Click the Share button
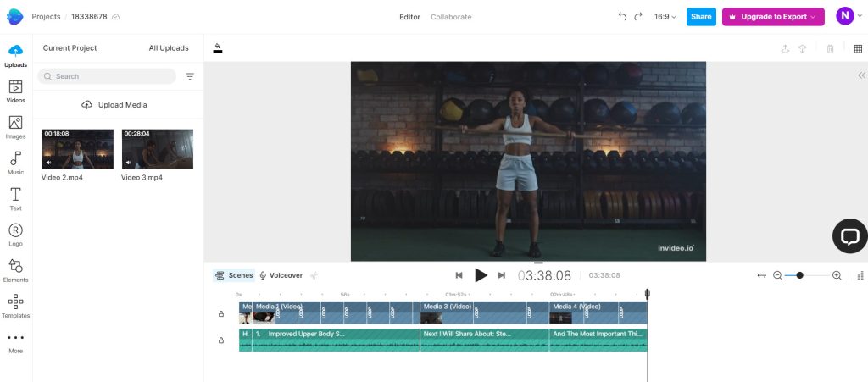Screen dimensions: 868x382 [701, 17]
